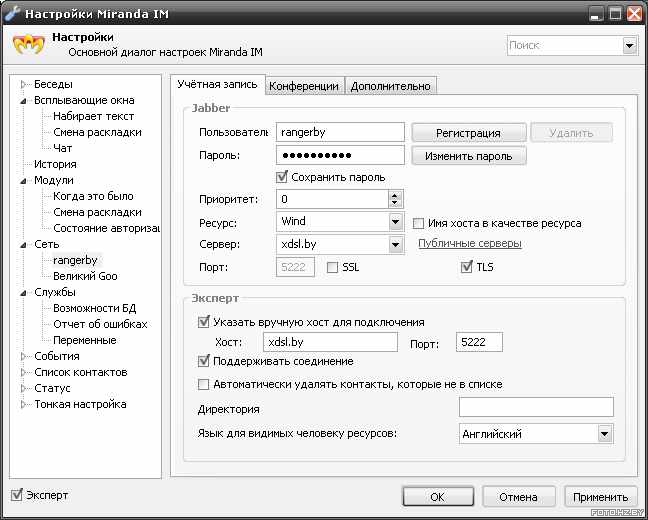
Task: Select Великий Goo in the tree
Action: 85,276
